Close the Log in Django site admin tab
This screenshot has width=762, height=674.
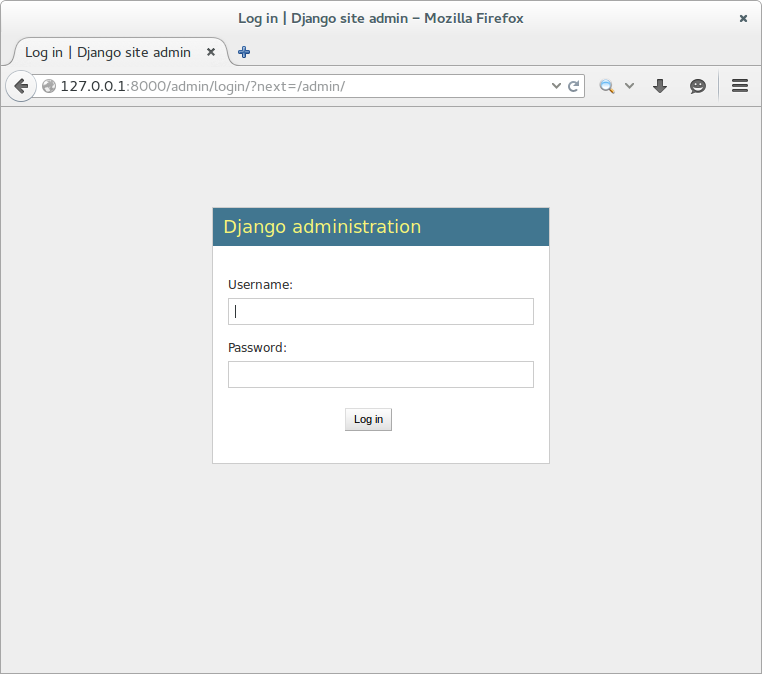coord(211,52)
